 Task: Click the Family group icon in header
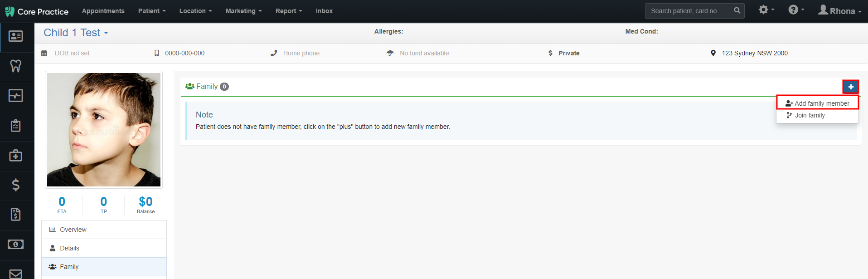(190, 86)
